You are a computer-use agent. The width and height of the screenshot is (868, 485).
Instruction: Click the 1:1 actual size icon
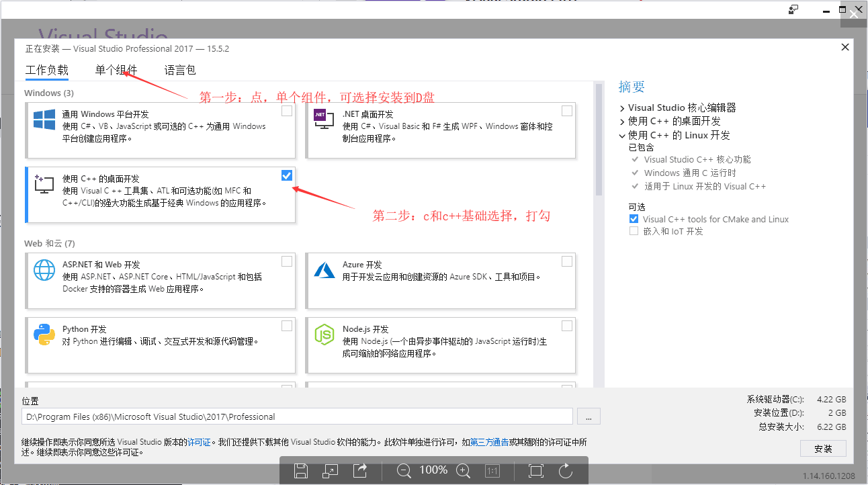[x=492, y=471]
